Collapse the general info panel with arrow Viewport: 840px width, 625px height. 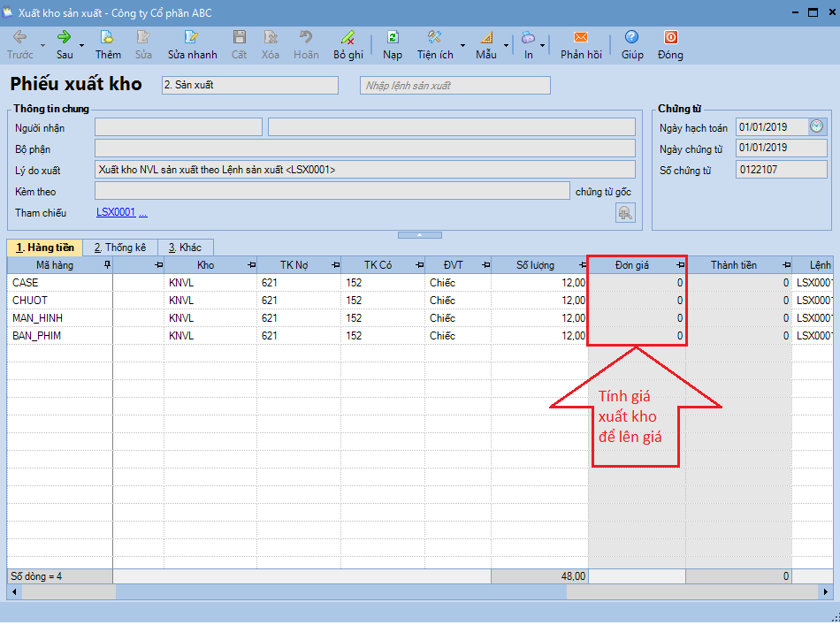coord(419,235)
